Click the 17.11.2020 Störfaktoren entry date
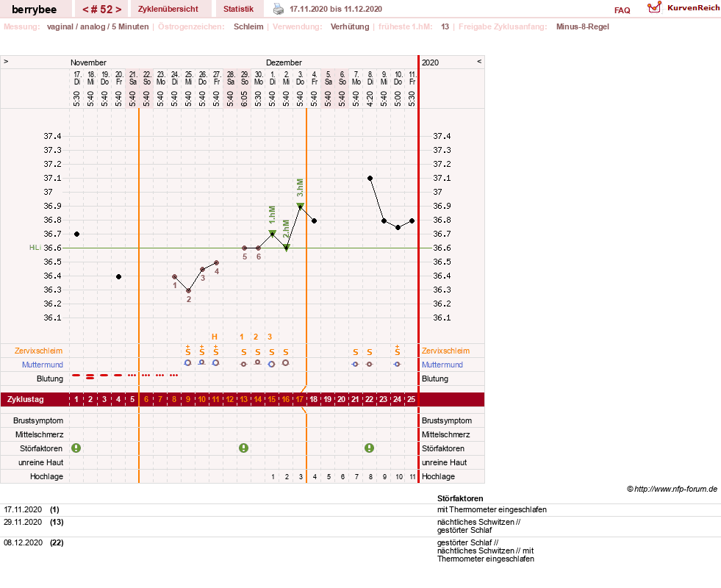Image resolution: width=721 pixels, height=588 pixels. [23, 510]
